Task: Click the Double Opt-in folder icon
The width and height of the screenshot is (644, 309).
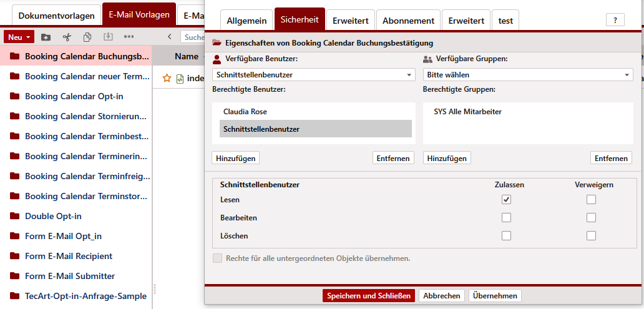Action: (15, 216)
